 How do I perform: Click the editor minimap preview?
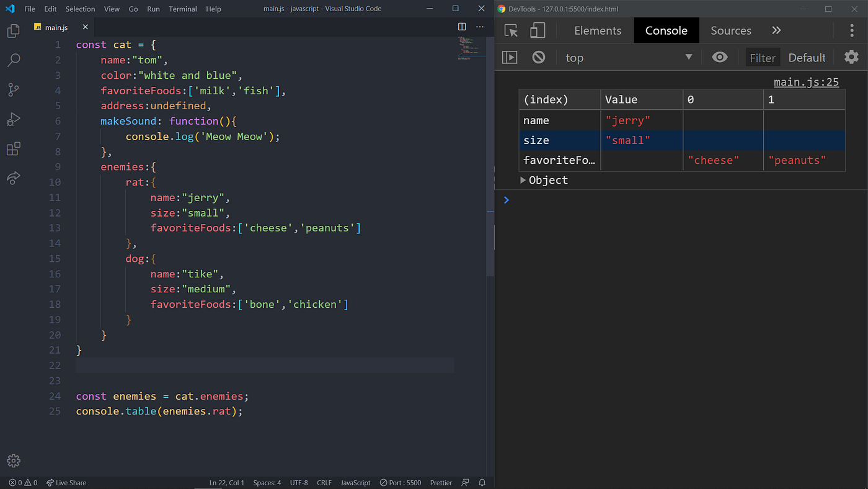tap(469, 48)
